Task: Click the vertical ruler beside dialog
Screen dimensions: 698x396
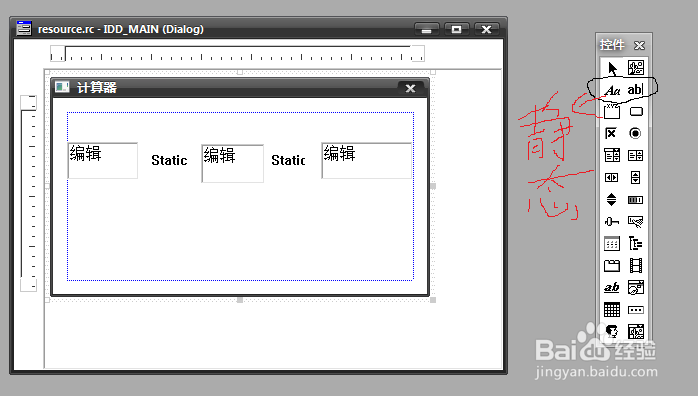Action: tap(28, 194)
